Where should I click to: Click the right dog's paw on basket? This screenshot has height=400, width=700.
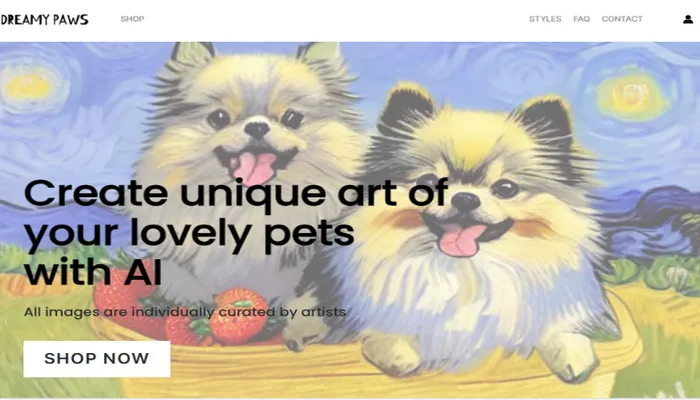point(566,357)
